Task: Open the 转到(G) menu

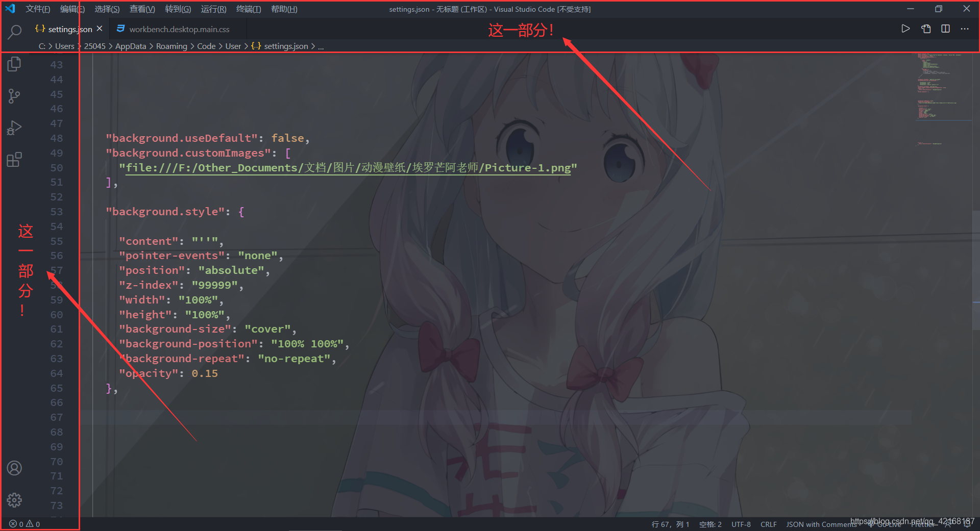Action: [x=178, y=9]
